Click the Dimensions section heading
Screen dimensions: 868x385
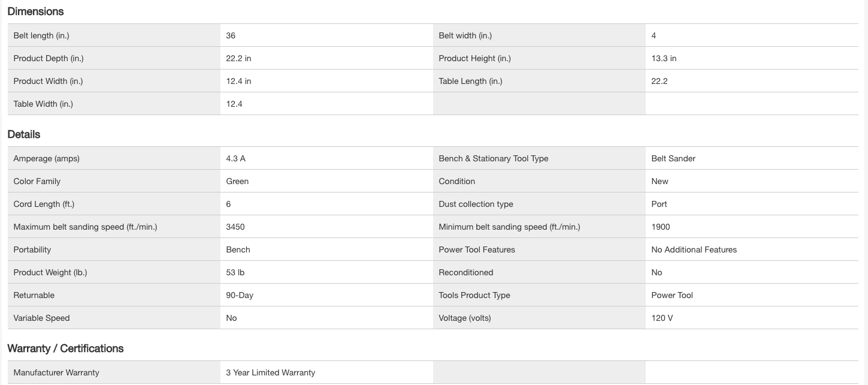click(35, 11)
